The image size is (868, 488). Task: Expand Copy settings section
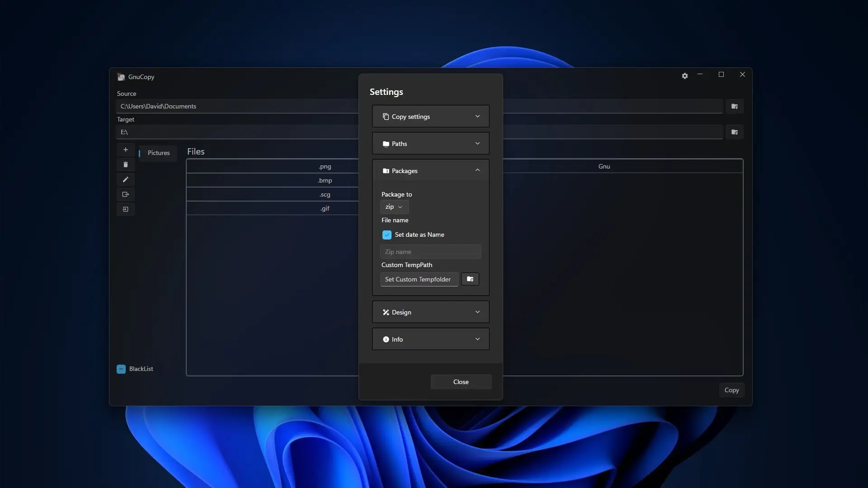pos(430,117)
